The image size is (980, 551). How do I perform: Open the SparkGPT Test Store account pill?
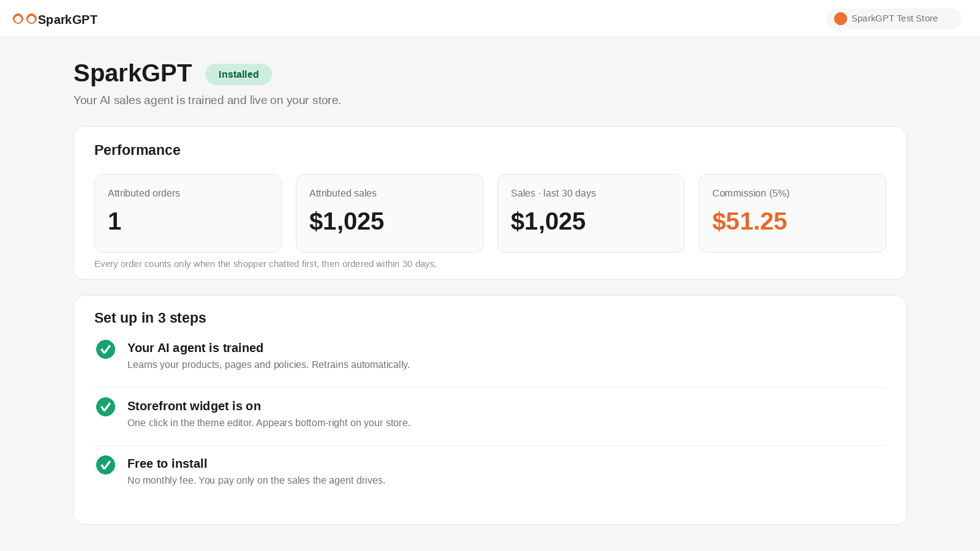click(894, 18)
